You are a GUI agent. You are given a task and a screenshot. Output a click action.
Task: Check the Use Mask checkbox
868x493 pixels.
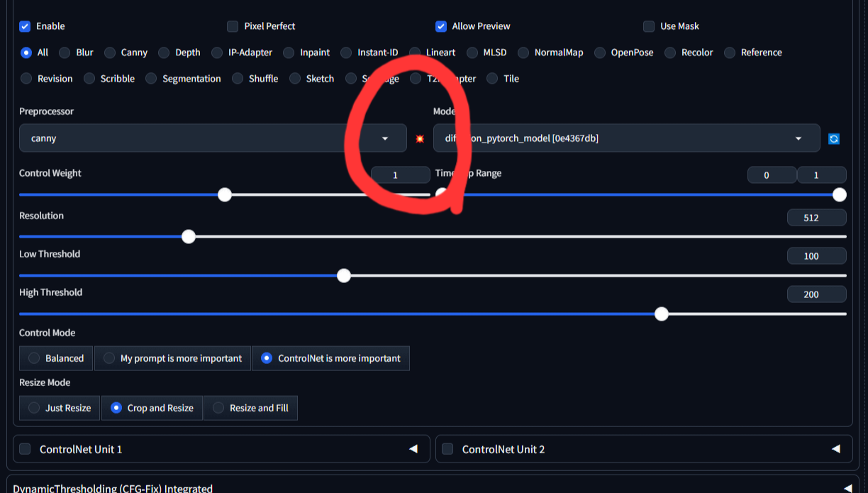(x=649, y=26)
